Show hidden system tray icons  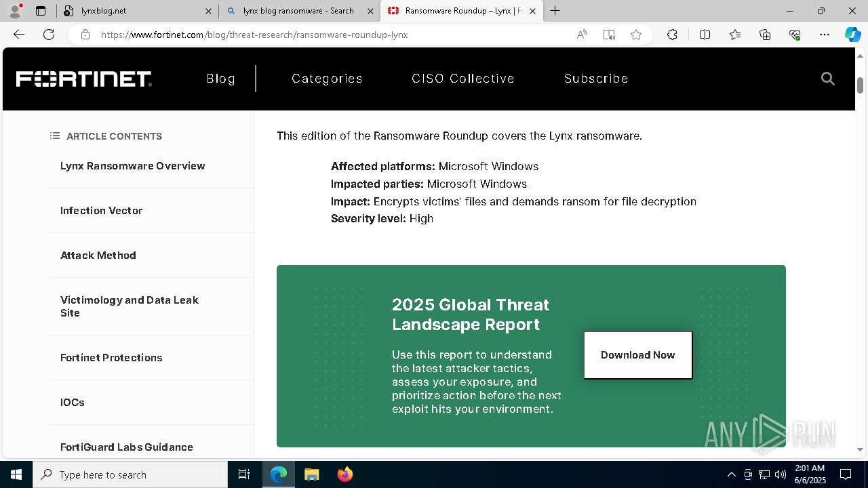(731, 474)
